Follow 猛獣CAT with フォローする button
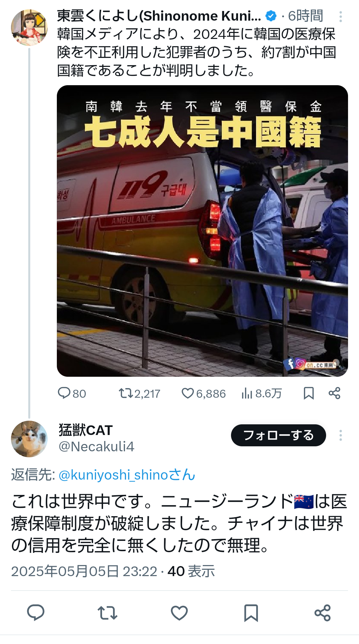This screenshot has height=644, width=359. point(279,435)
